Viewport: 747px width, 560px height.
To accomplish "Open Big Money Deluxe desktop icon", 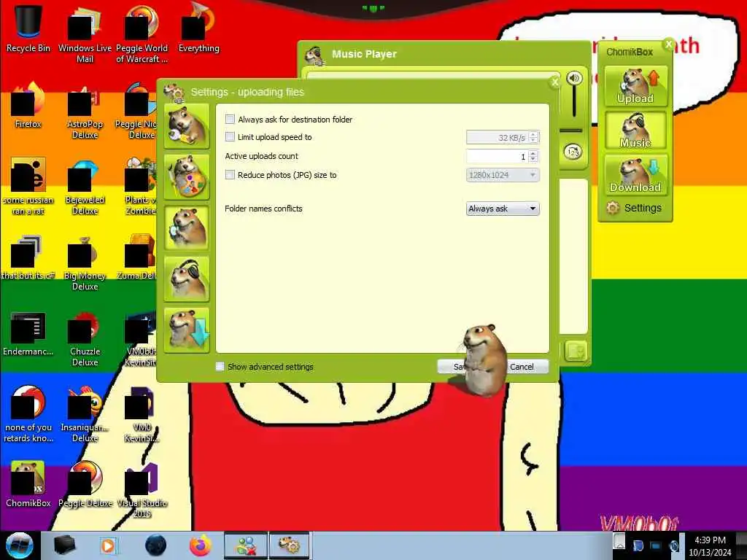I will (85, 262).
